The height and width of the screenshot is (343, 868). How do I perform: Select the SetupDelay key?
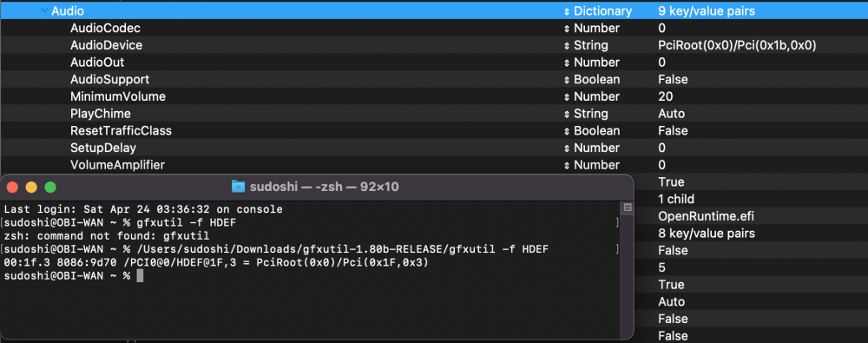pyautogui.click(x=103, y=148)
